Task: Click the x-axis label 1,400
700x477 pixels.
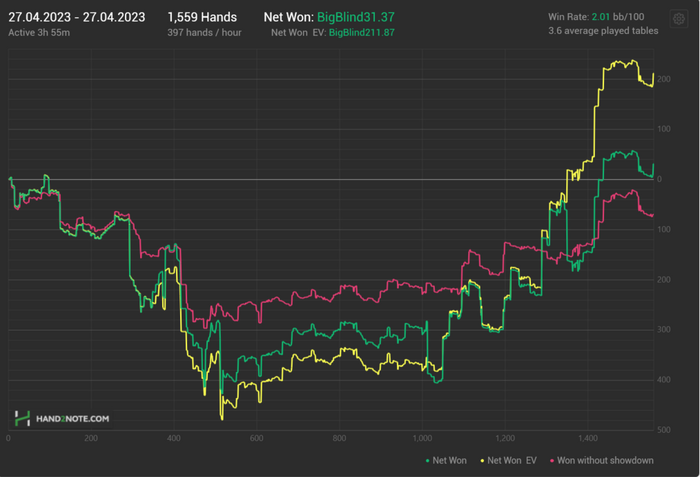Action: 588,439
